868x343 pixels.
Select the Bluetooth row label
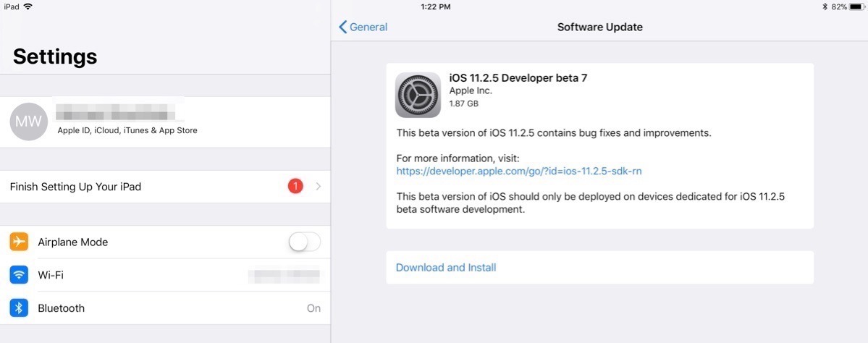click(x=61, y=308)
